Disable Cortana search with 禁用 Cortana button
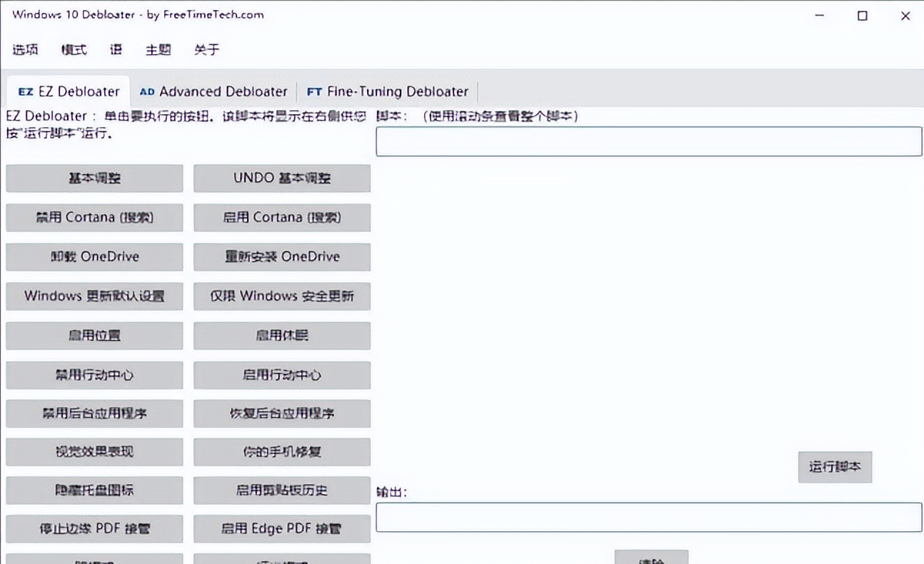Viewport: 924px width, 564px height. click(94, 217)
